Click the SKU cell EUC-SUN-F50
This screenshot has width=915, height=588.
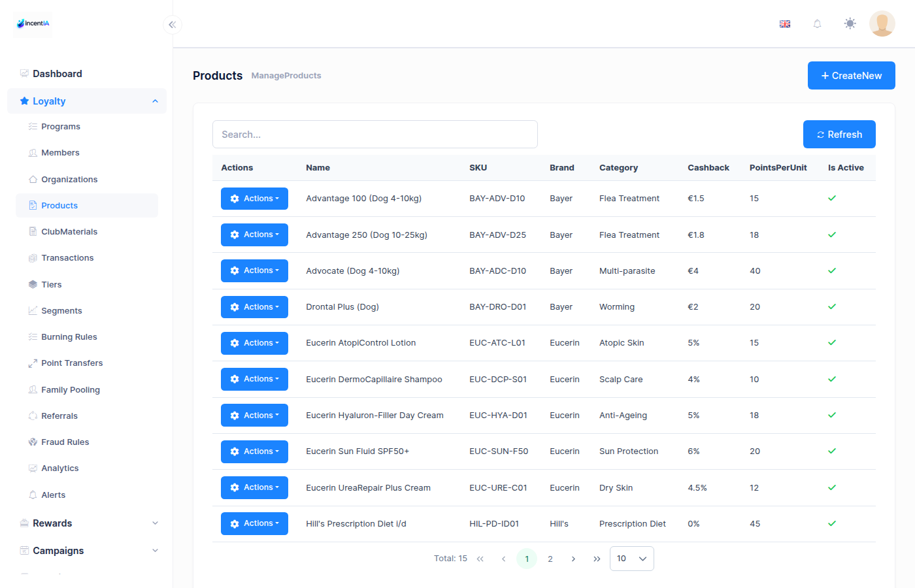(499, 451)
